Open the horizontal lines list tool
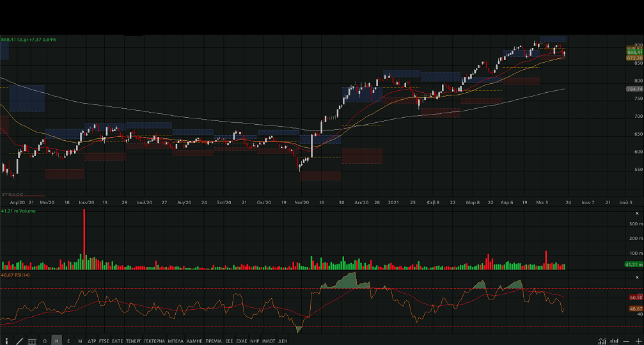The height and width of the screenshot is (345, 644). 32,341
